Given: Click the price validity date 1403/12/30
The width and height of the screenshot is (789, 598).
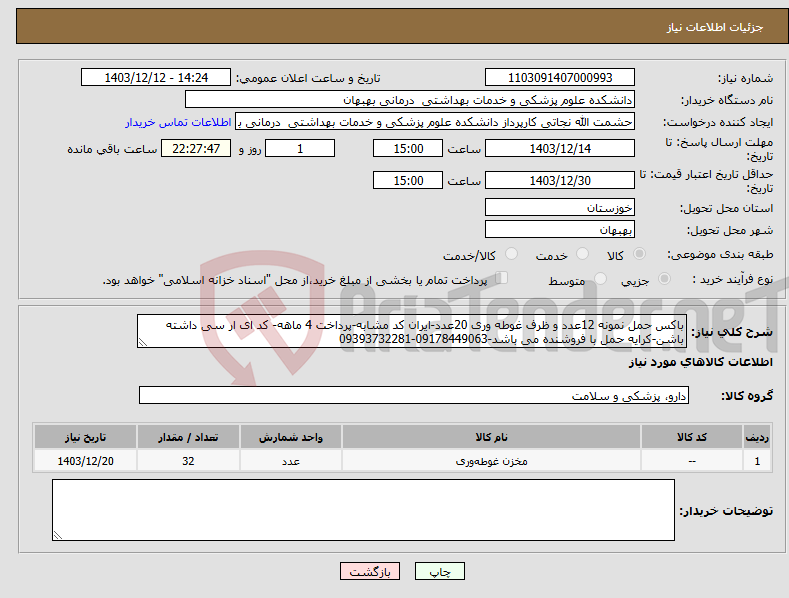Looking at the screenshot, I should 560,180.
